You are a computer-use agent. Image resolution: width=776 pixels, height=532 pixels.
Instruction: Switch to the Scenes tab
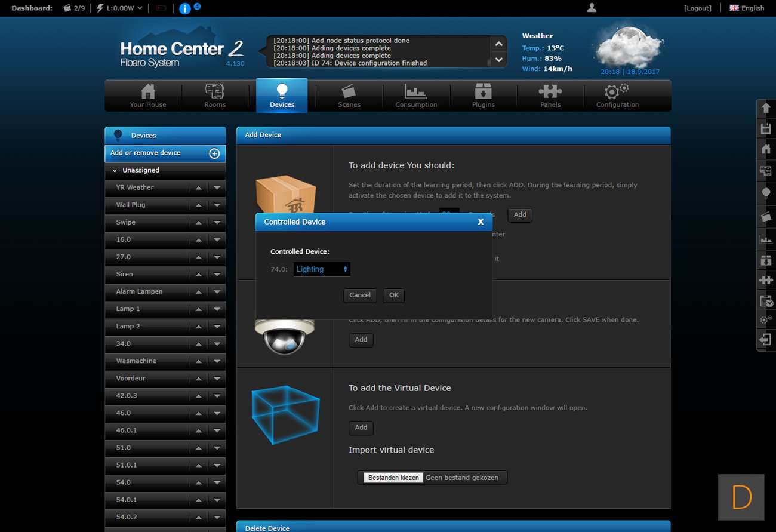(349, 96)
